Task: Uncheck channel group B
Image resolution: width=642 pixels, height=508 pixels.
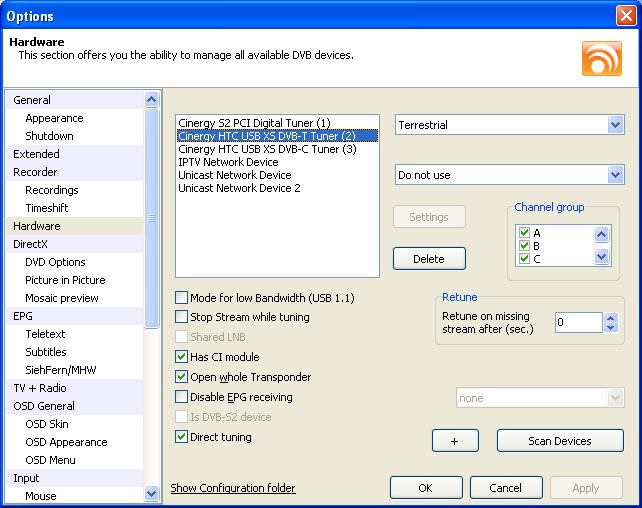Action: [x=525, y=245]
